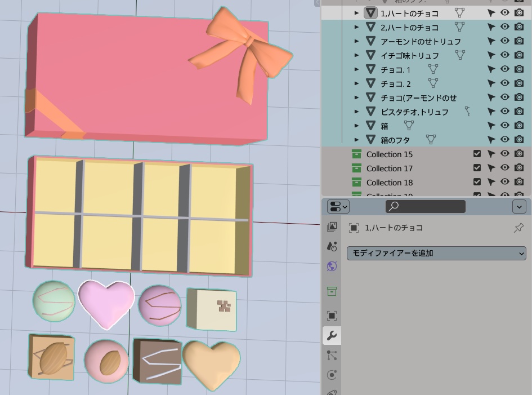Viewport: 532px width, 395px height.
Task: Open Collection properties with the green box icon
Action: click(x=332, y=292)
